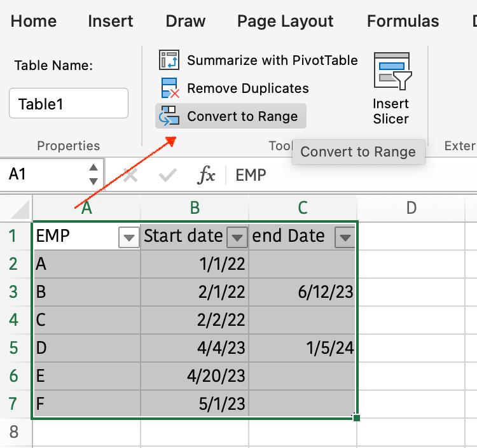Click the 6/12/23 end date cell
Image resolution: width=477 pixels, height=448 pixels.
[302, 292]
